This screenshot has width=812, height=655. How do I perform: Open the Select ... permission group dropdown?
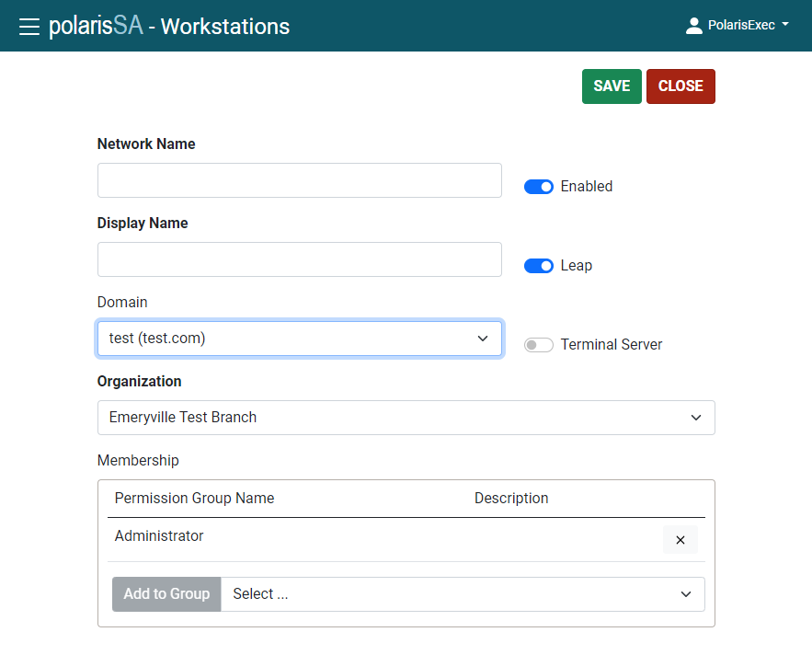point(463,594)
